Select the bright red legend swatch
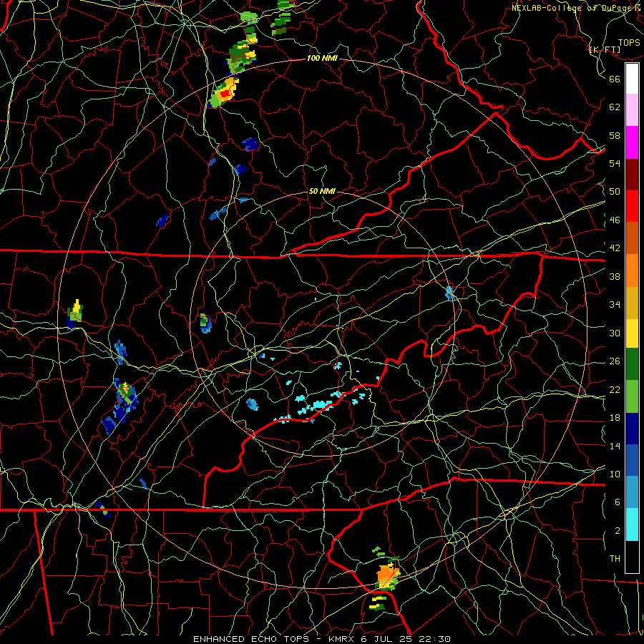 point(632,206)
